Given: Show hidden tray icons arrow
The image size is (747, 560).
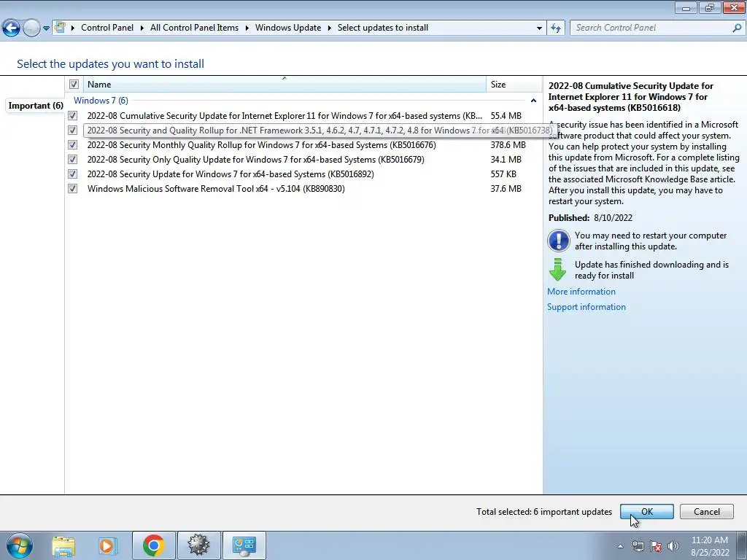Looking at the screenshot, I should 620,546.
